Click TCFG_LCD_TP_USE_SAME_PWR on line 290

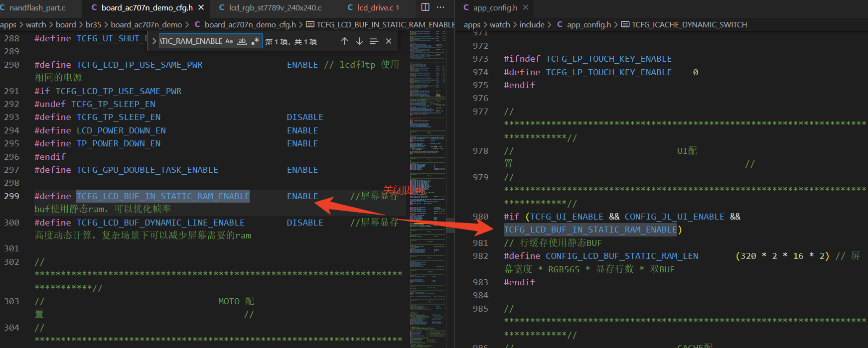click(x=140, y=65)
